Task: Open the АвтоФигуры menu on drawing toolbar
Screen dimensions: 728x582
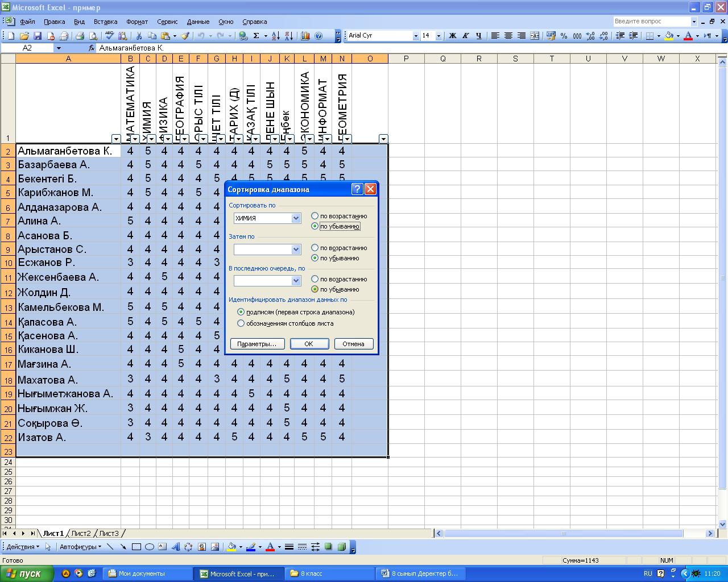Action: point(80,547)
